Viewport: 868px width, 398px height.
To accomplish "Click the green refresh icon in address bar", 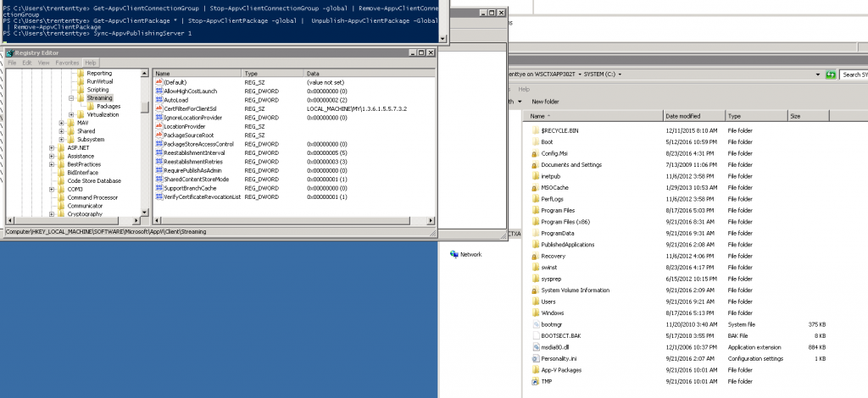I will tap(830, 75).
